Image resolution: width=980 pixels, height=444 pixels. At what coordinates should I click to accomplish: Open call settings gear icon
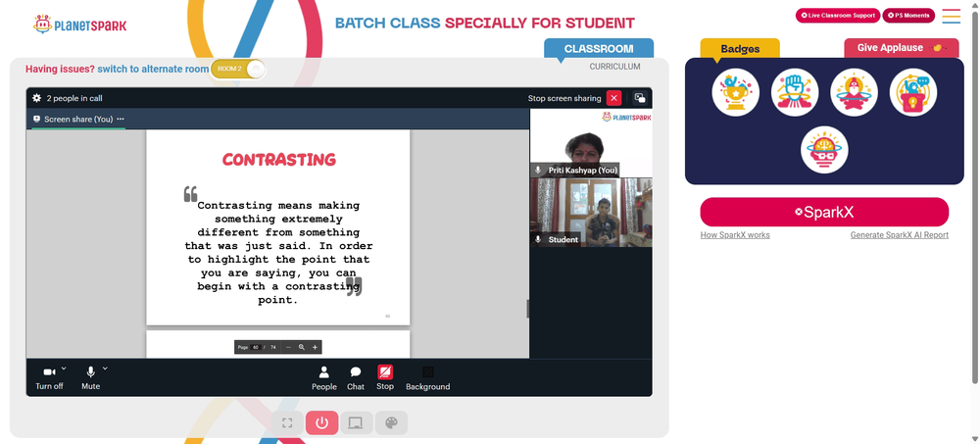(37, 98)
